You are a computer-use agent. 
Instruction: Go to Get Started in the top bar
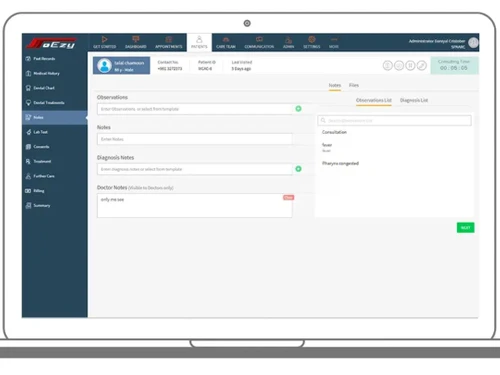[x=104, y=43]
